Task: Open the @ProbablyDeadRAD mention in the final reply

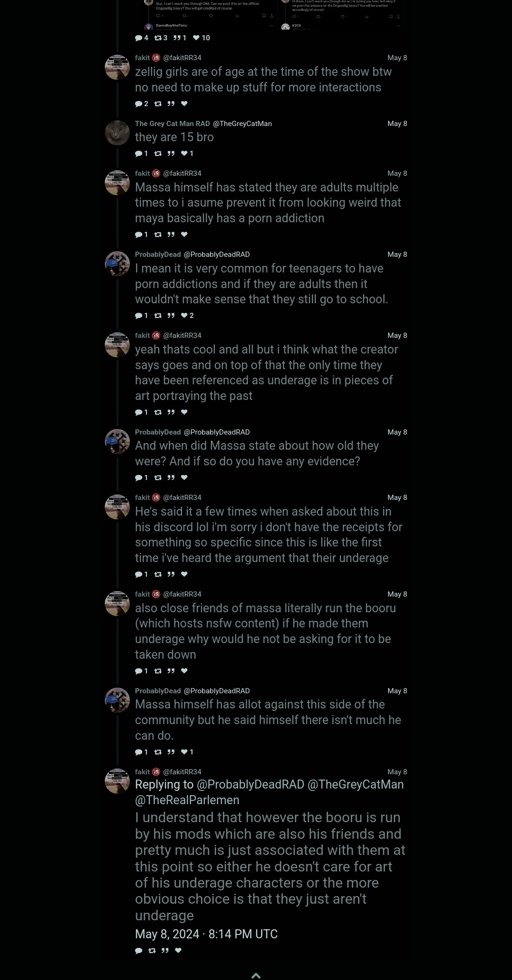Action: (250, 784)
